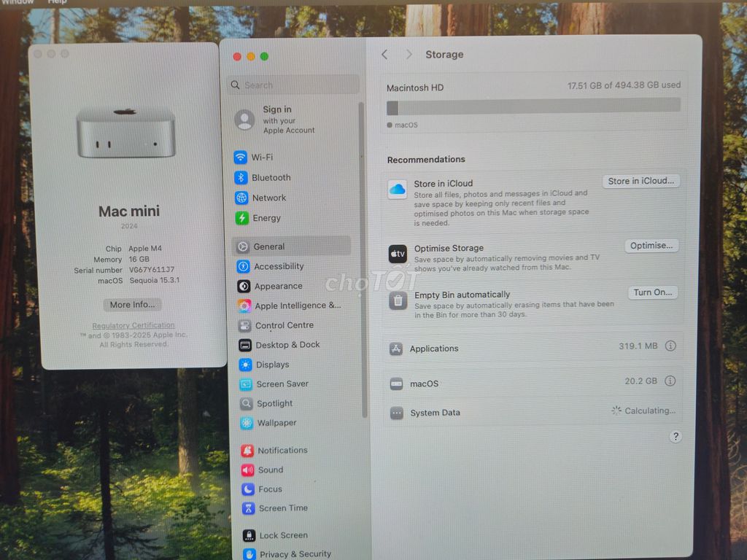Image resolution: width=747 pixels, height=560 pixels.
Task: Open the Focus moon icon
Action: point(248,489)
